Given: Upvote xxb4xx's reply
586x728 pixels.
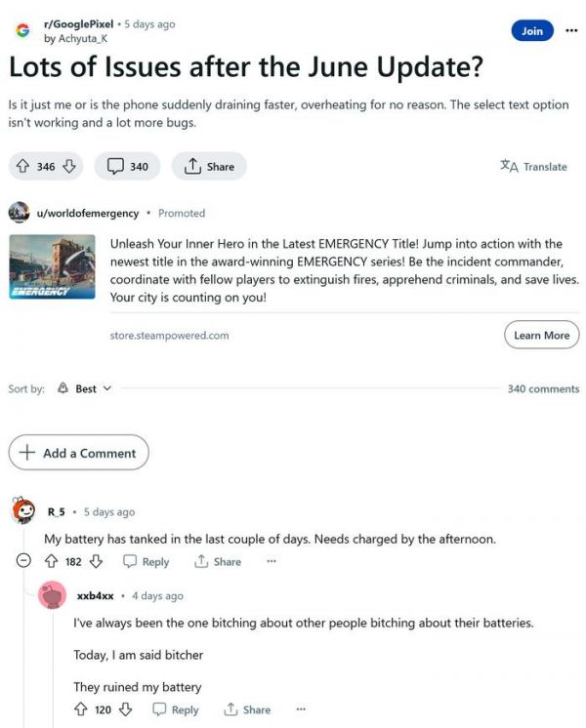Looking at the screenshot, I should click(81, 709).
